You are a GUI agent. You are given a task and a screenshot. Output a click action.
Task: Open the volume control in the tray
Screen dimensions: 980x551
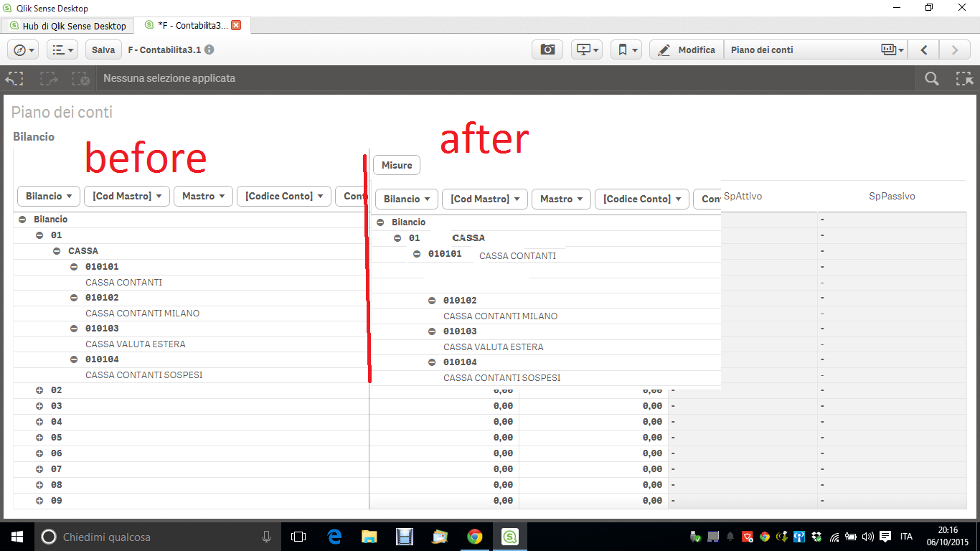(868, 537)
